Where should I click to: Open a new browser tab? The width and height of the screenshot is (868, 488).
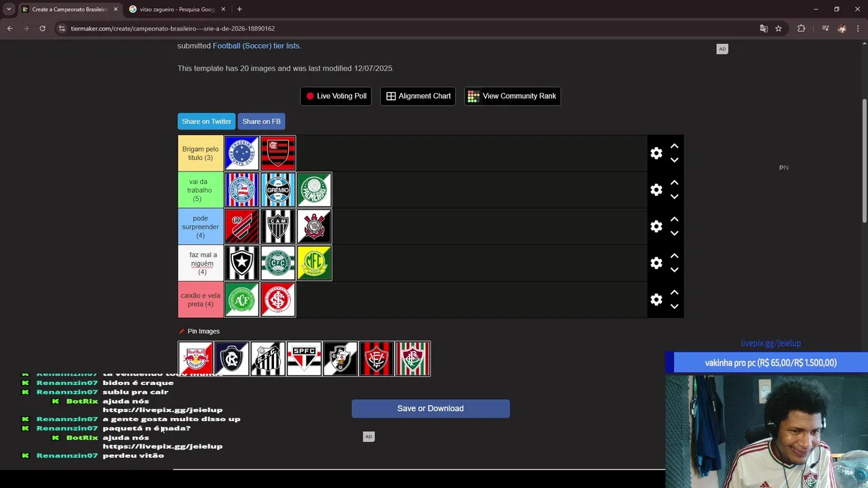click(239, 9)
